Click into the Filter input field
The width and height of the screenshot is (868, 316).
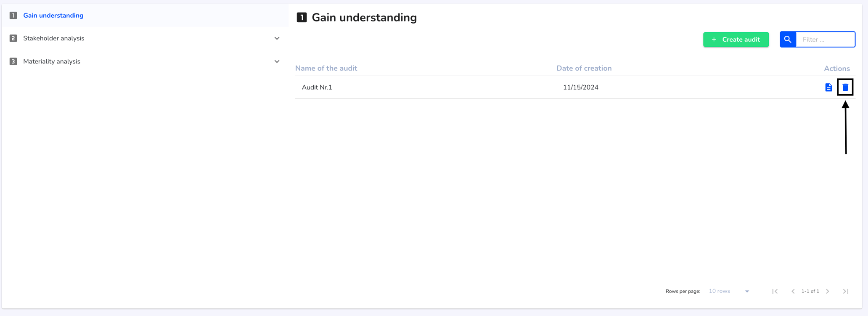click(826, 39)
